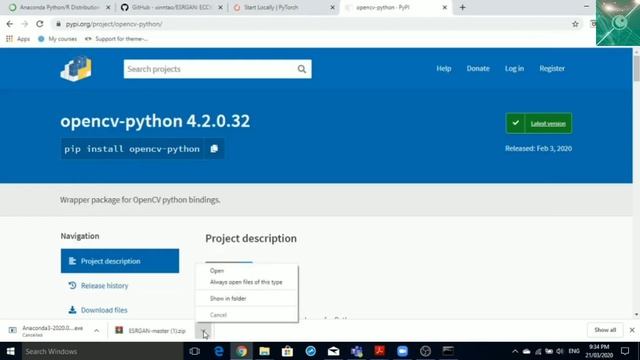Click Show all downloads
640x360 pixels.
point(605,330)
